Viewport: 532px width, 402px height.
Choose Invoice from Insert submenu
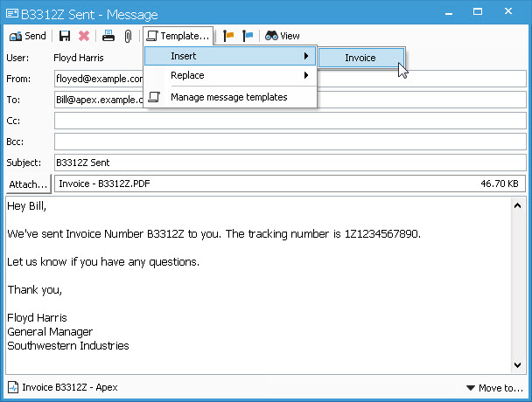[x=360, y=58]
